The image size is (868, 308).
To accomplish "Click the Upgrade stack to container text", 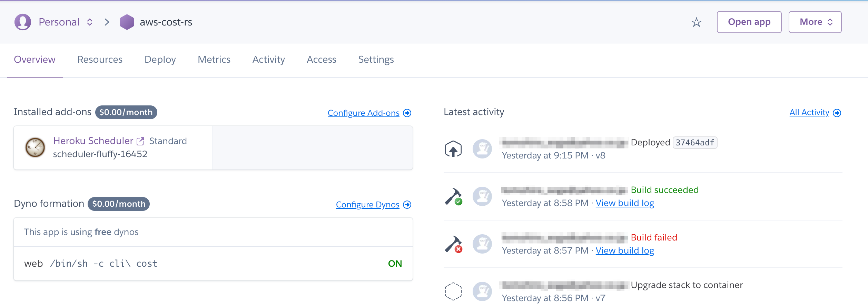I will tap(687, 285).
